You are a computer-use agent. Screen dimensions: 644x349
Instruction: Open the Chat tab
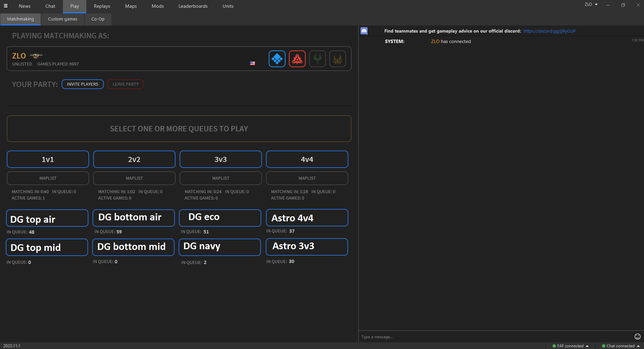(50, 6)
